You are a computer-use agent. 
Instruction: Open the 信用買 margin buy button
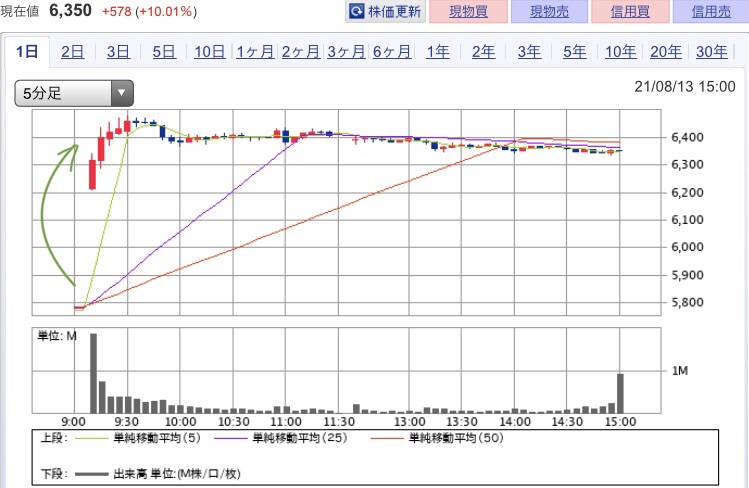[x=630, y=11]
